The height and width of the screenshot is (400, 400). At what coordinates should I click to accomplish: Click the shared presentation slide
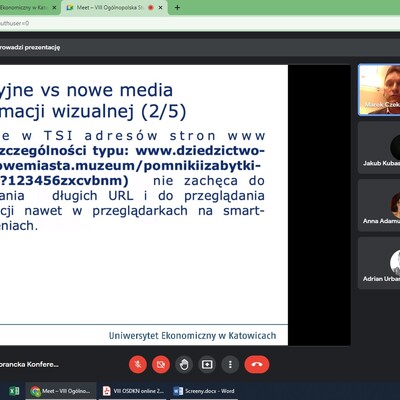144,205
